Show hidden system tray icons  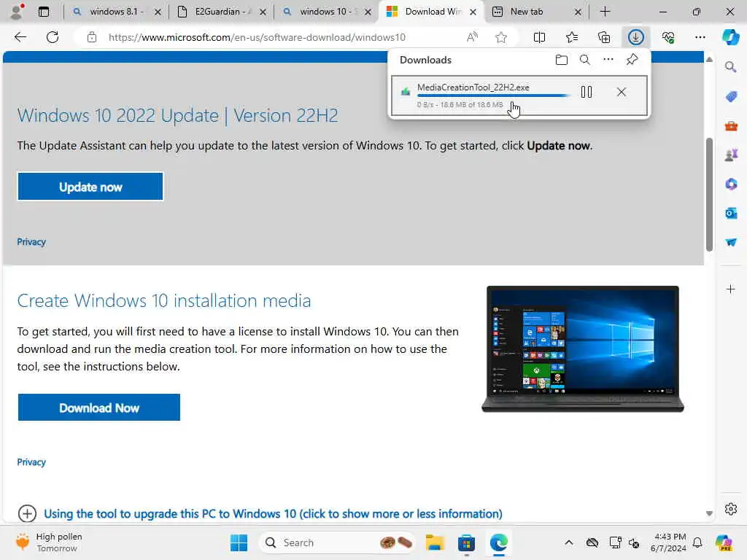point(569,542)
